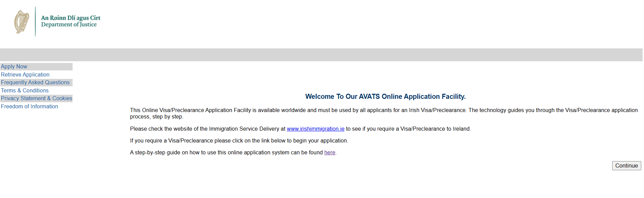This screenshot has width=644, height=198.
Task: Open the step-by-step guide 'here' link
Action: point(330,152)
